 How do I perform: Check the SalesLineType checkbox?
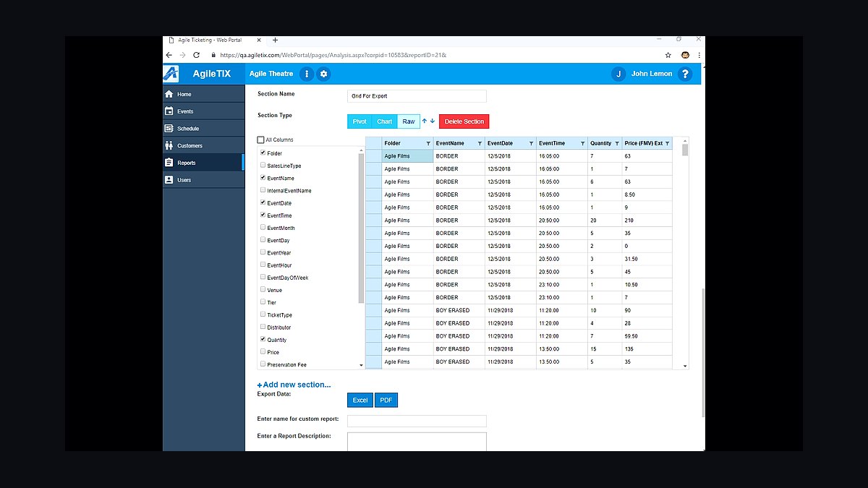(263, 165)
